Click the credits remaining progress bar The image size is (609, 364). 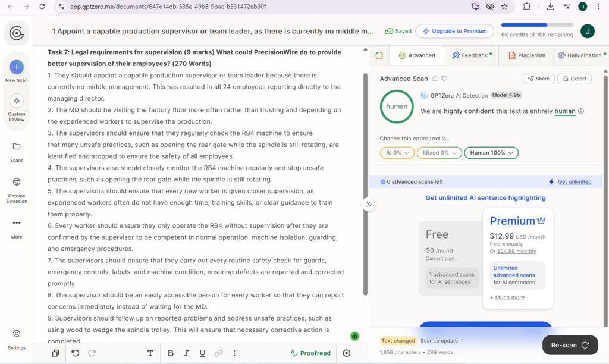[x=537, y=25]
